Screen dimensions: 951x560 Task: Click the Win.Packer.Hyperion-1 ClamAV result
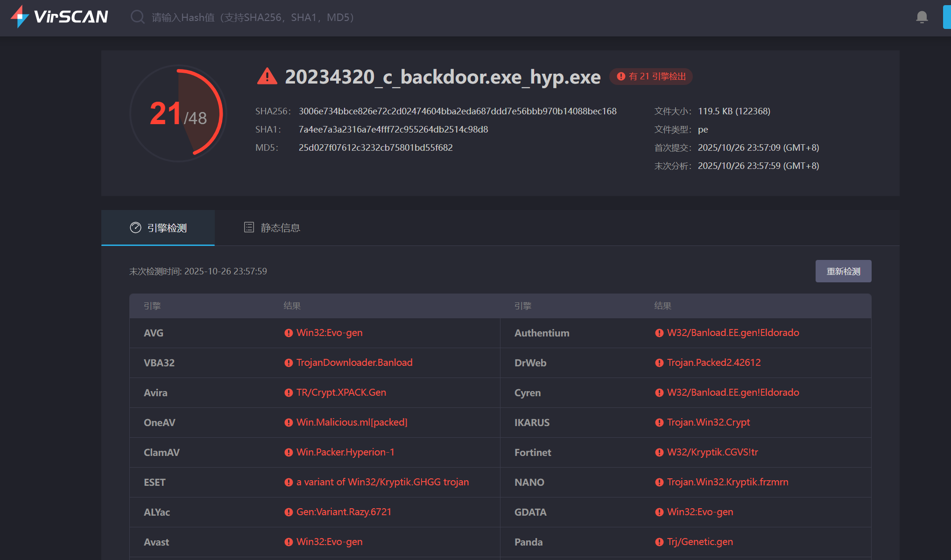click(345, 452)
